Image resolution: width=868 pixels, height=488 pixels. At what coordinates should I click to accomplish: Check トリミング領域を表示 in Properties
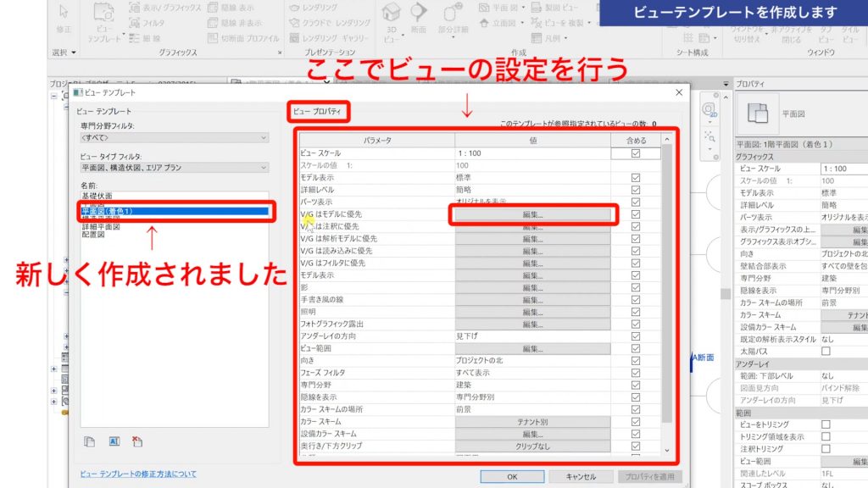tap(825, 436)
